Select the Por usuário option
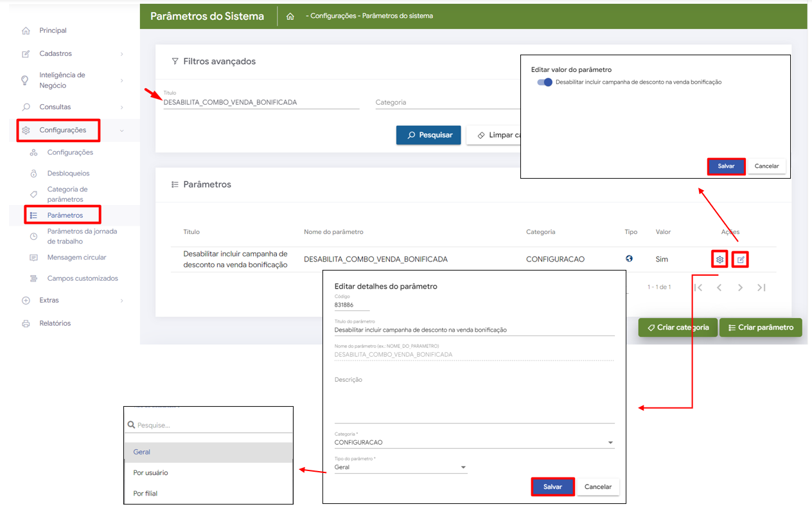 (150, 473)
